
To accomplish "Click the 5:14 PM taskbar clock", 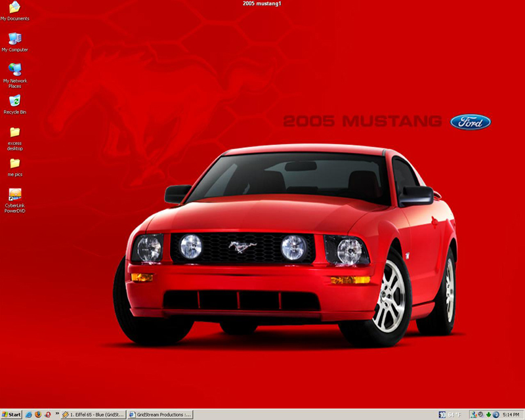I will click(x=511, y=415).
